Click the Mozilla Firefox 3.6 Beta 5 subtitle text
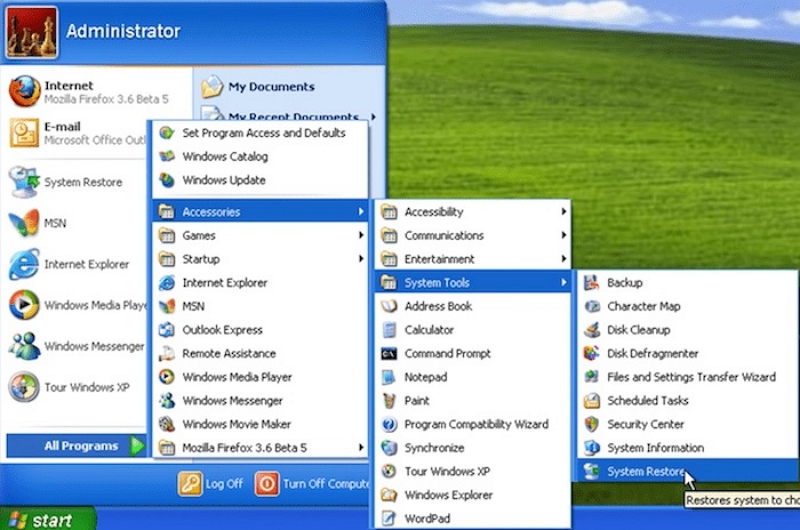 click(106, 99)
